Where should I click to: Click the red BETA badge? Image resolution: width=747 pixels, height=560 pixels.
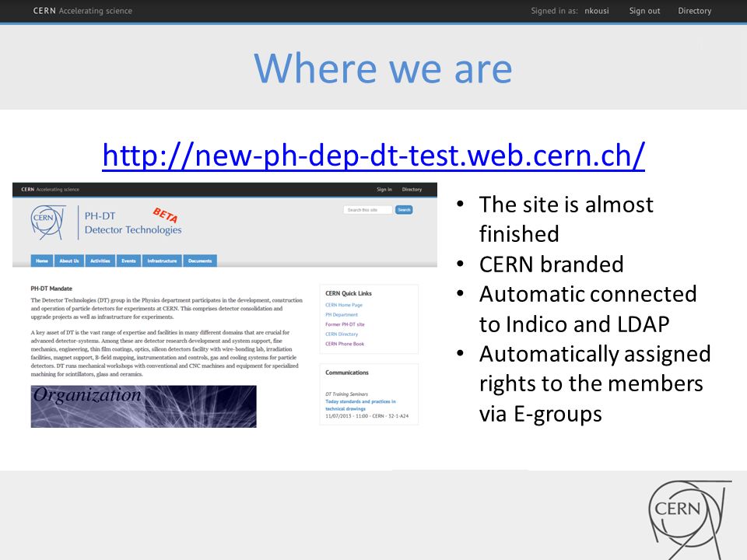(165, 215)
